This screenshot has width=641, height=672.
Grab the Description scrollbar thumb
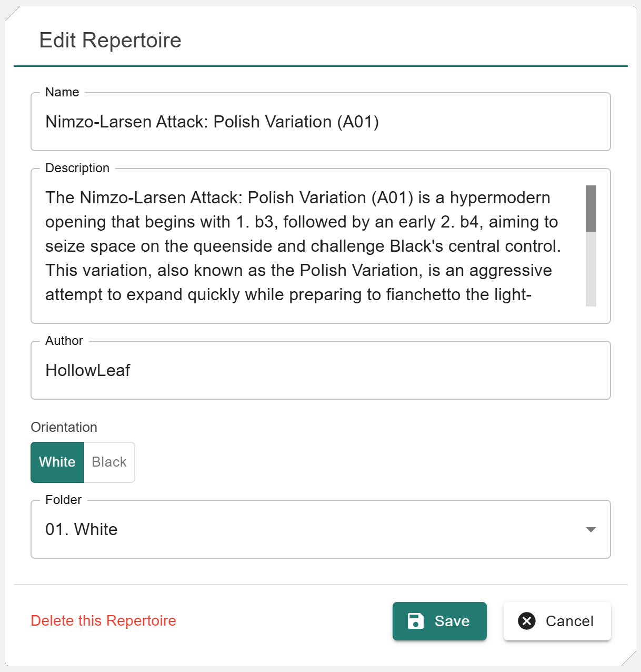(590, 209)
